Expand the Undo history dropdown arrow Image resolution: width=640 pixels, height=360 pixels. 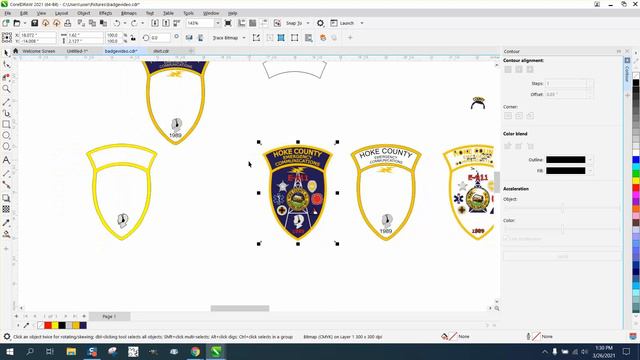coord(124,23)
